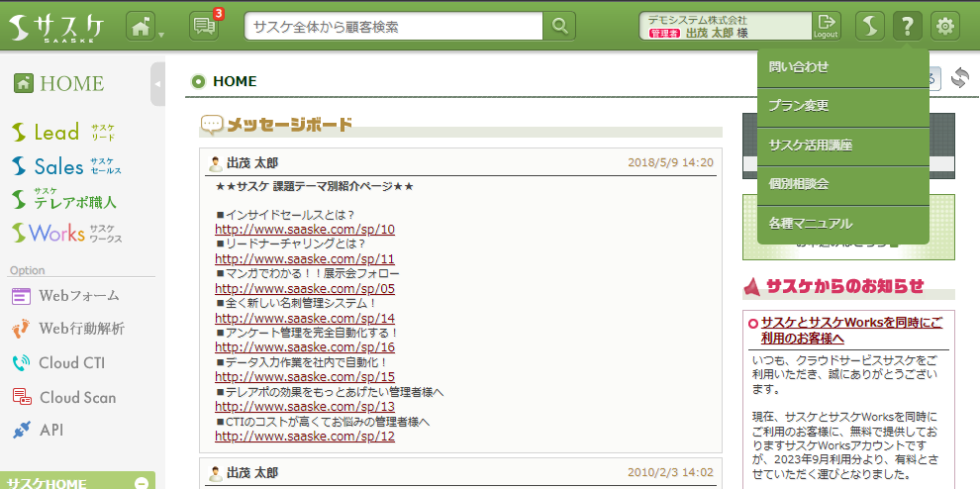Select 問い合わせ from help menu
Image resolution: width=980 pixels, height=489 pixels.
(x=798, y=67)
